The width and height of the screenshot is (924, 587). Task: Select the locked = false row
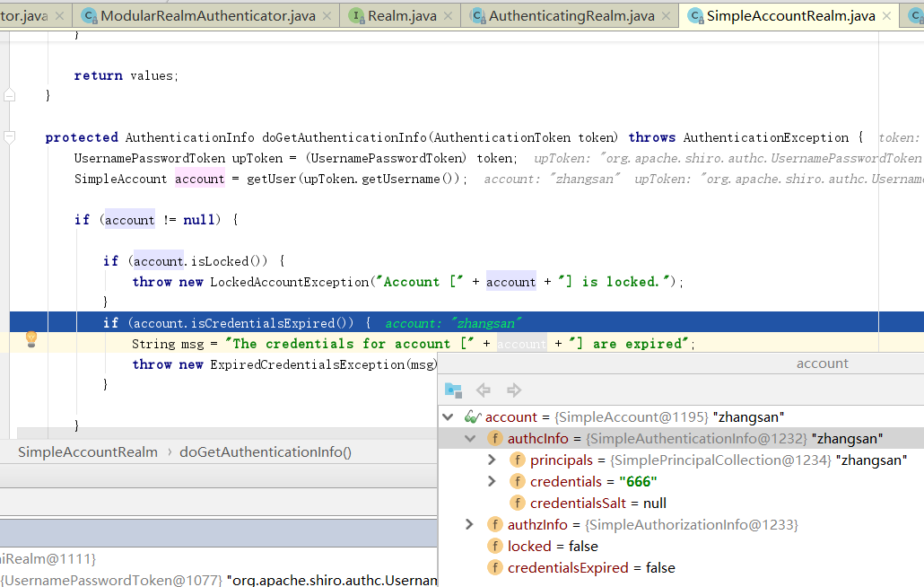681,547
